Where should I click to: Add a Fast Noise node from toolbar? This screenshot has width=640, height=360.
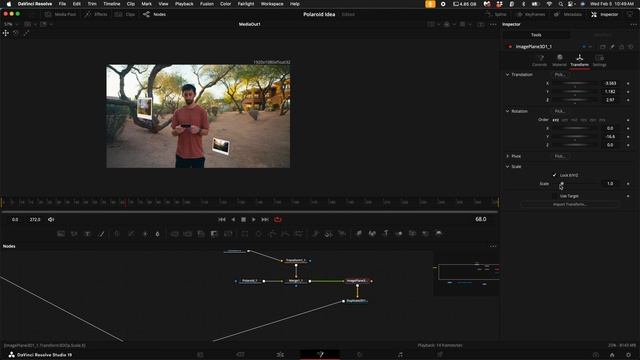coord(74,233)
